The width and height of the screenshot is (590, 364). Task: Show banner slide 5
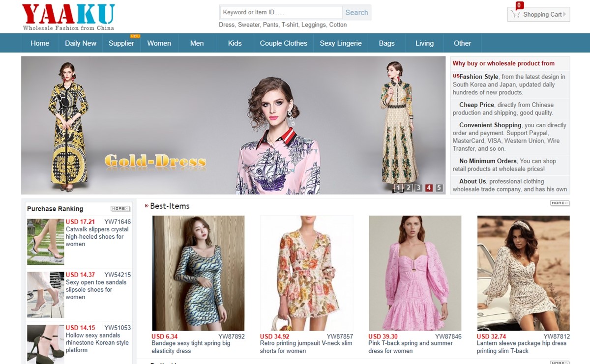(x=439, y=188)
